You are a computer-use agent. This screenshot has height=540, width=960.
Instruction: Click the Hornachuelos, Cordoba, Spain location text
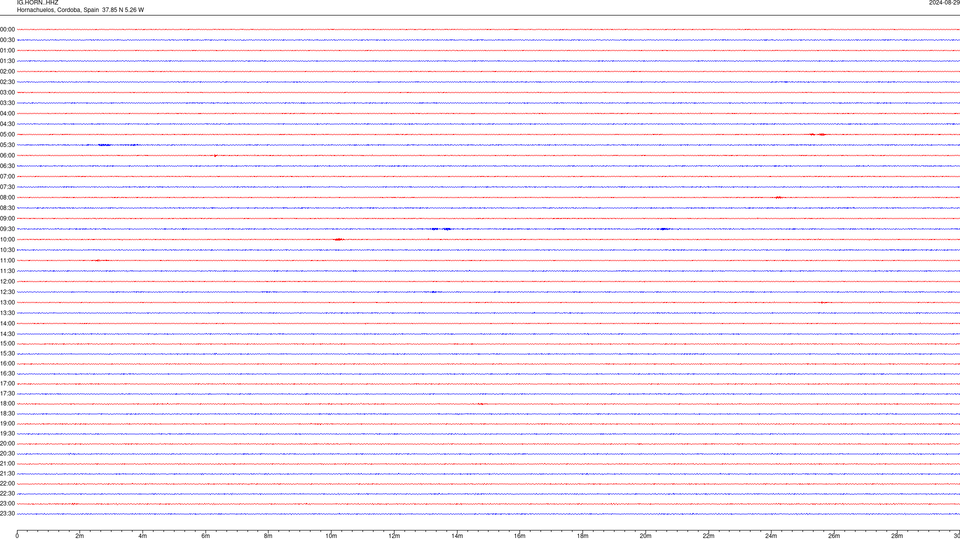[58, 10]
